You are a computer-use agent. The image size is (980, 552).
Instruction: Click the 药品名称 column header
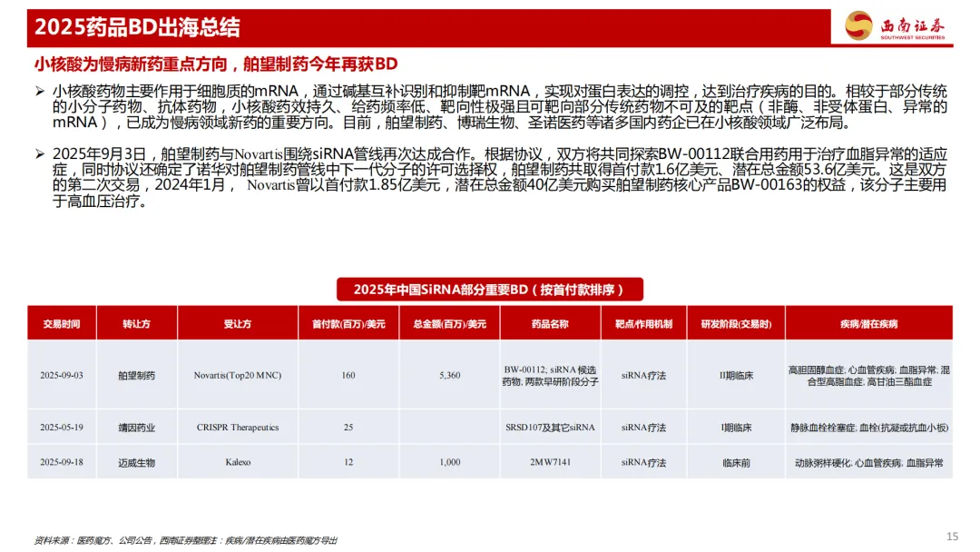tap(550, 323)
